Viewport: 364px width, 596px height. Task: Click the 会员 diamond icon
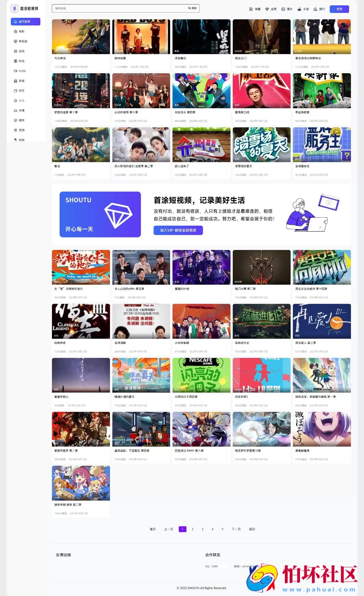coord(267,9)
